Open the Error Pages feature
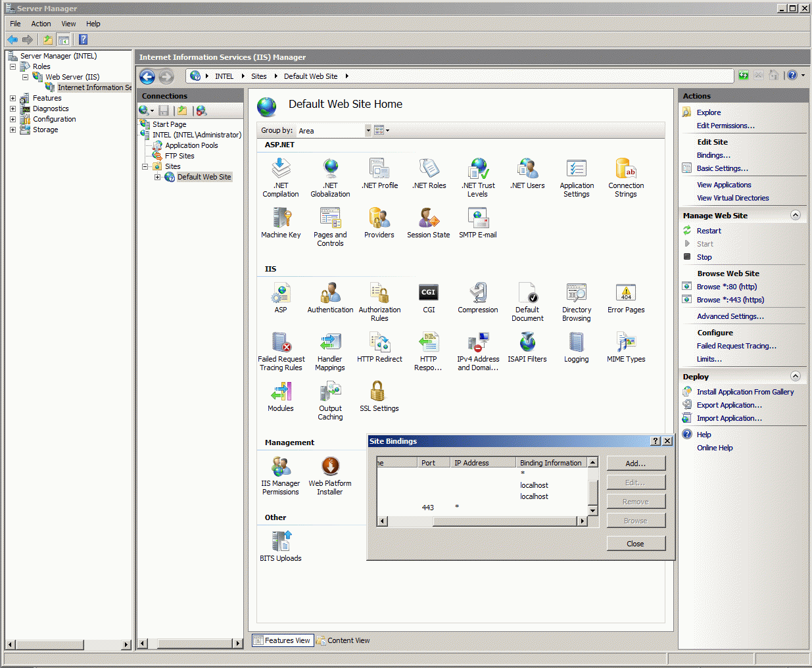812x668 pixels. coord(626,298)
